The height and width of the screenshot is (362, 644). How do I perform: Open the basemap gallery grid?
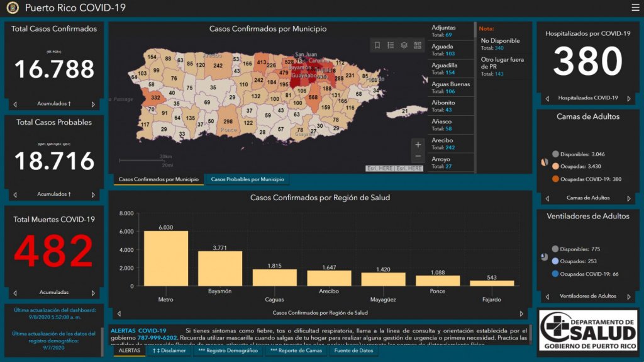418,45
